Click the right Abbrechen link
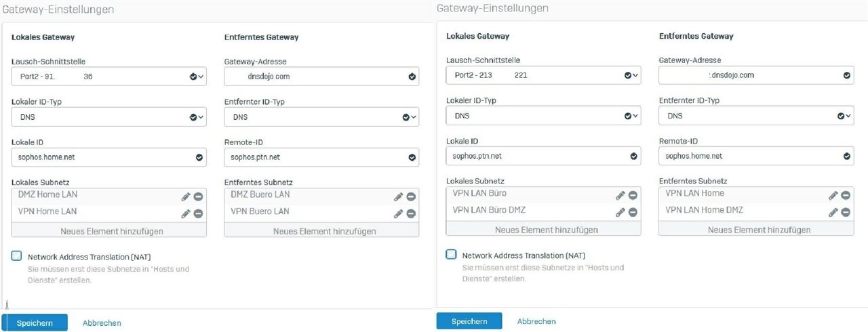 coord(536,321)
